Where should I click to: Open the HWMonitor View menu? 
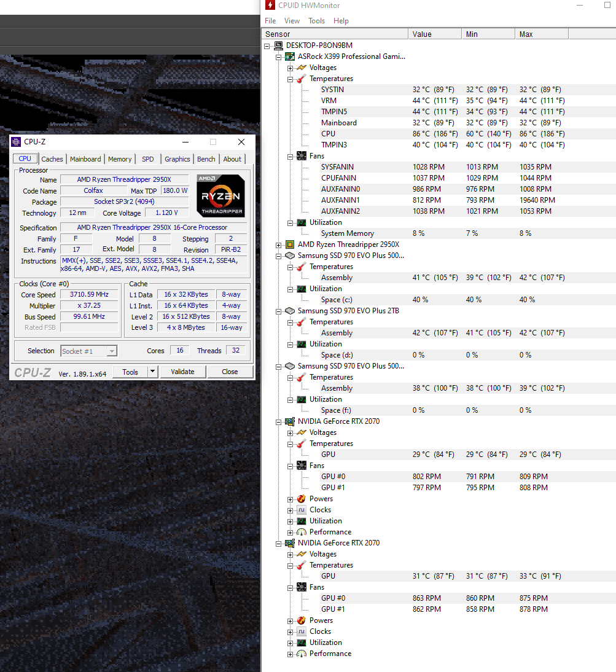click(x=292, y=20)
